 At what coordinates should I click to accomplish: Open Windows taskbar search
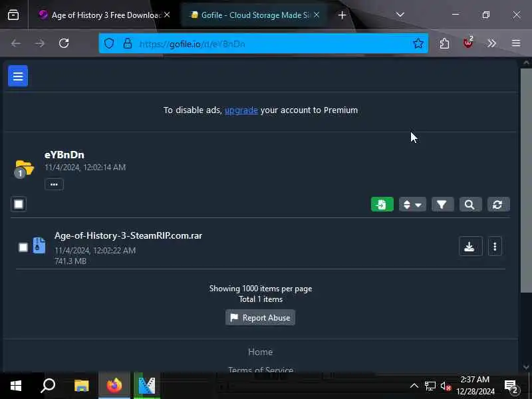tap(48, 386)
